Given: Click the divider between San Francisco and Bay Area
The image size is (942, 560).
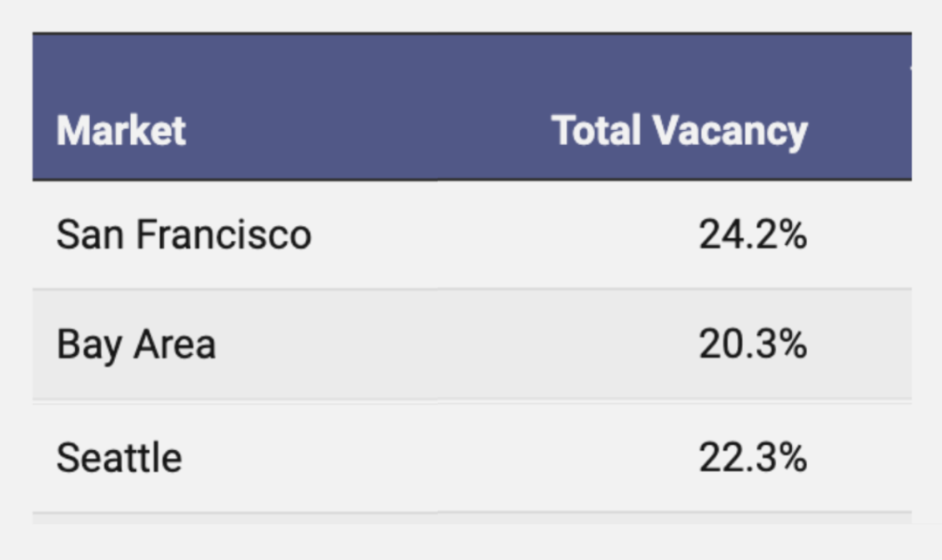Looking at the screenshot, I should click(472, 289).
